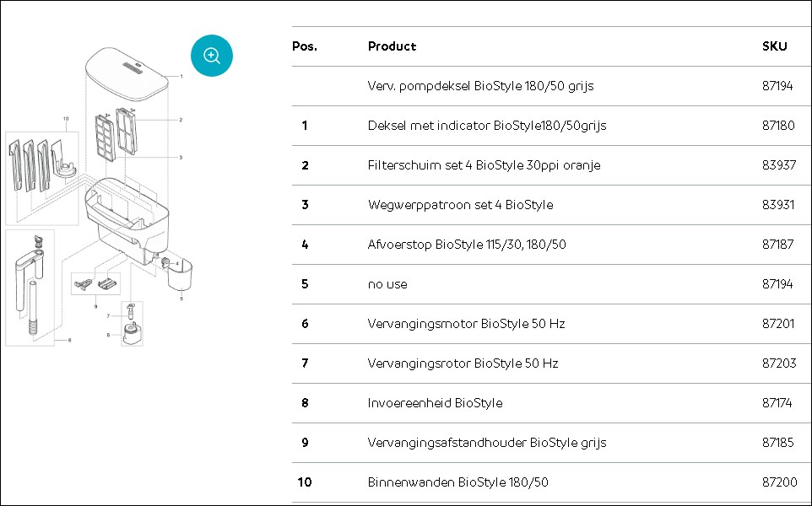Click the Product column header
Screen dimensions: 812x506
tap(392, 46)
